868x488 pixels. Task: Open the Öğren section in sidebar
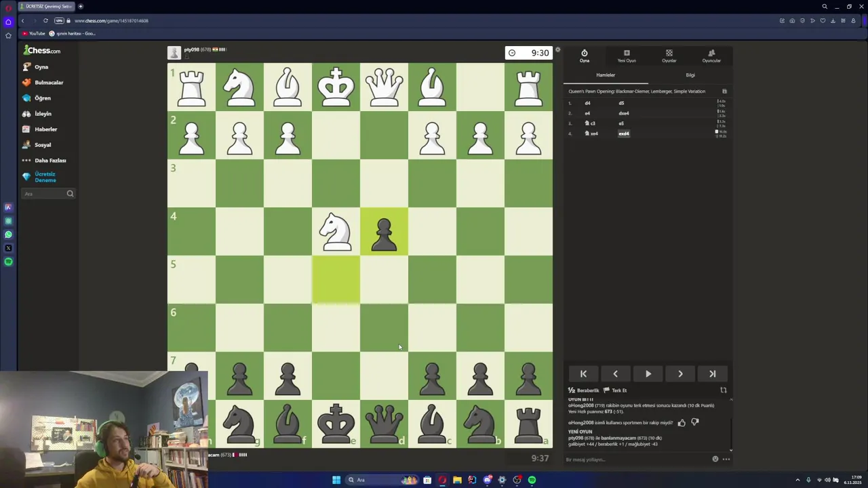pyautogui.click(x=37, y=98)
